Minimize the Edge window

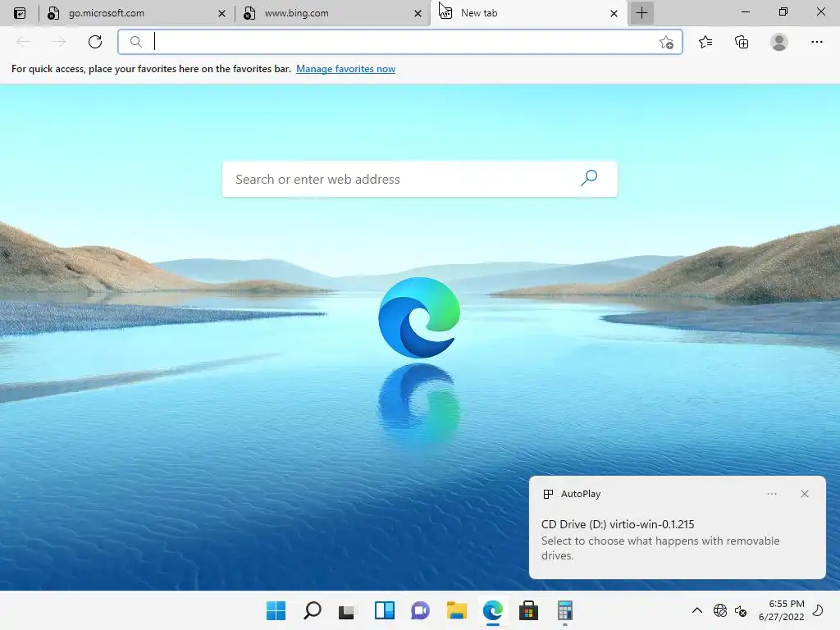pyautogui.click(x=745, y=11)
